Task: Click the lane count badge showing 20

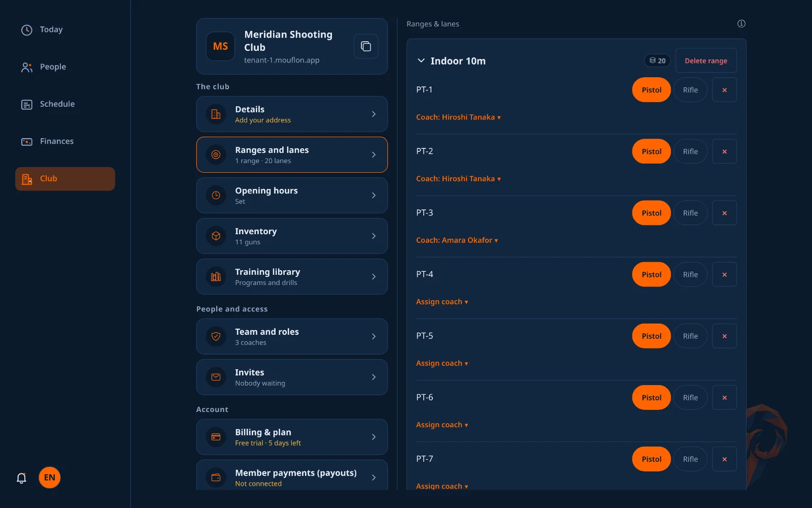Action: [657, 60]
